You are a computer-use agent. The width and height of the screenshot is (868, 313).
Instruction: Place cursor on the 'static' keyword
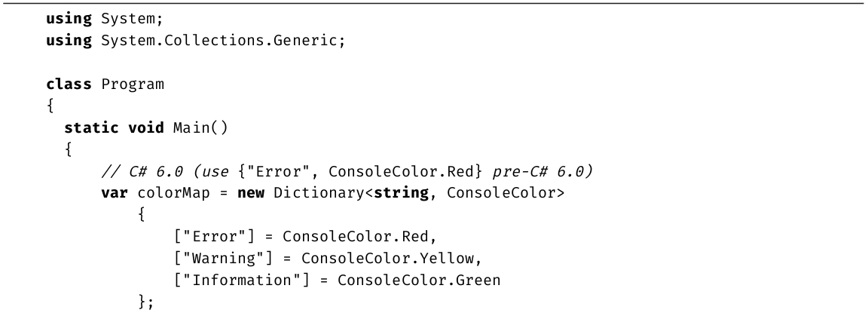[x=91, y=127]
